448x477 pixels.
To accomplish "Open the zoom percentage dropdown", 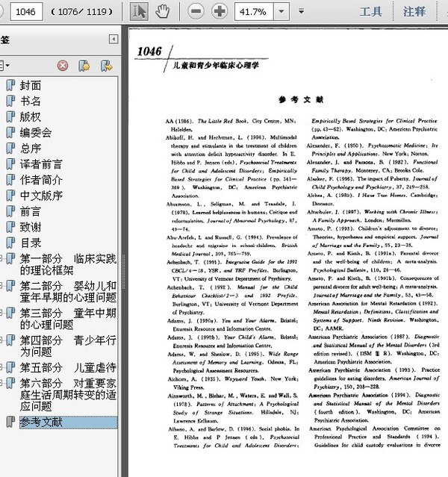I will (281, 11).
